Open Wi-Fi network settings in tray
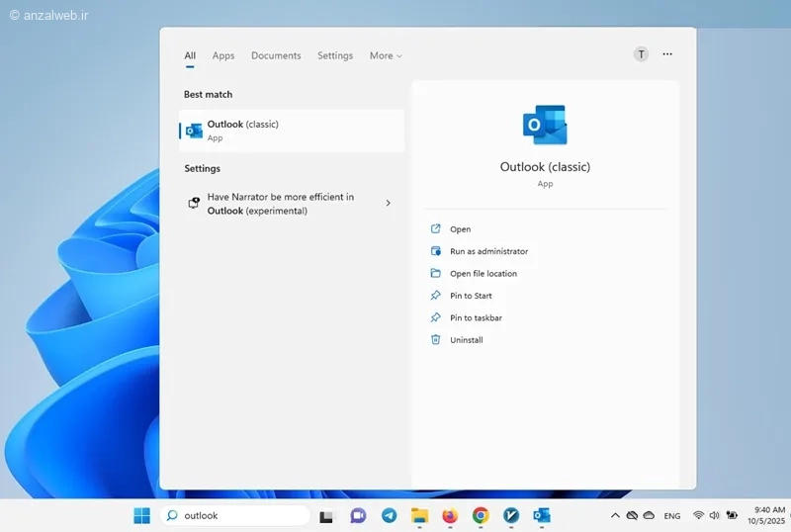Screen dimensions: 791x532 (x=698, y=515)
